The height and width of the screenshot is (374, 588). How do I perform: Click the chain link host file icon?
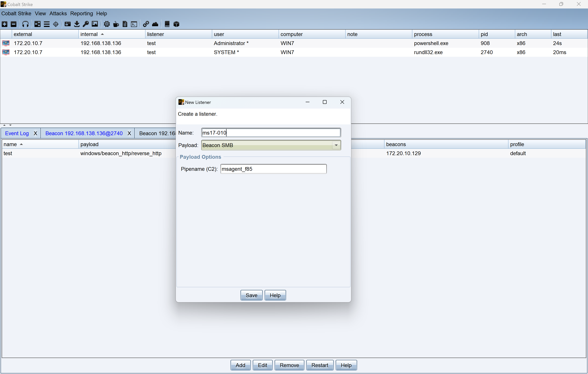(146, 24)
